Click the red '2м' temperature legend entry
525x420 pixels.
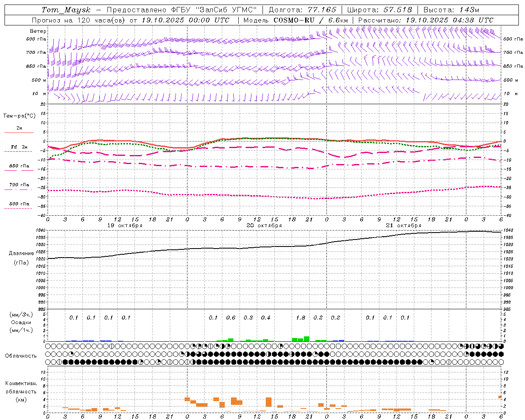pyautogui.click(x=19, y=128)
